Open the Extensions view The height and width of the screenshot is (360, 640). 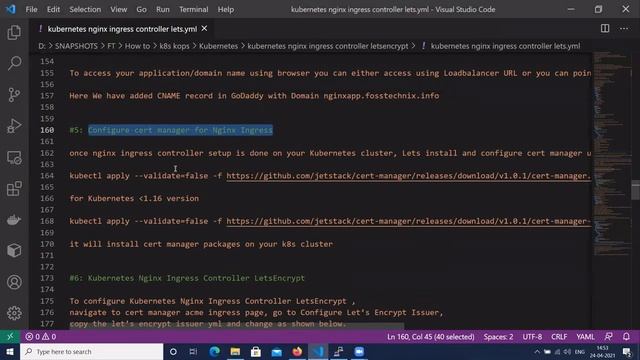point(14,189)
